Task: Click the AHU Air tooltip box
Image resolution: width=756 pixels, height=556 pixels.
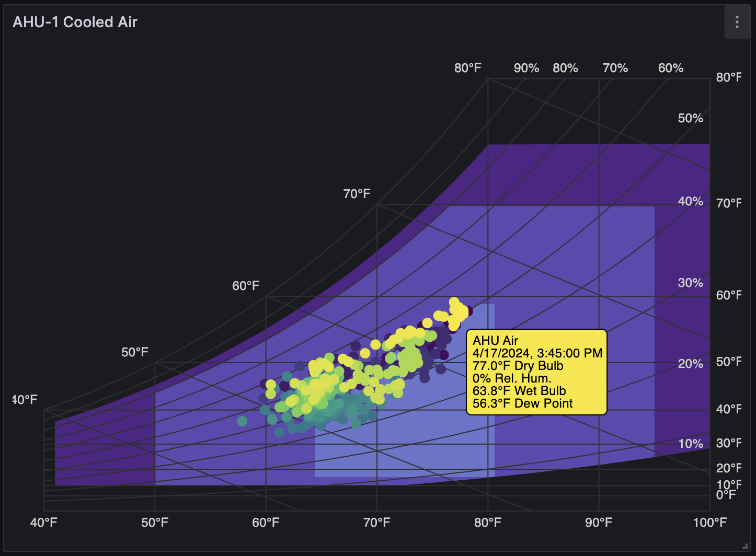Action: [536, 372]
